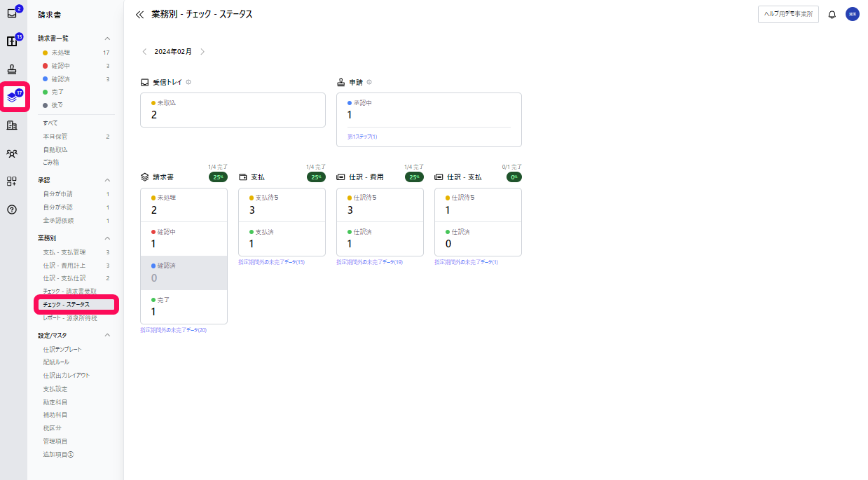Collapse the 承認 section

(x=107, y=180)
